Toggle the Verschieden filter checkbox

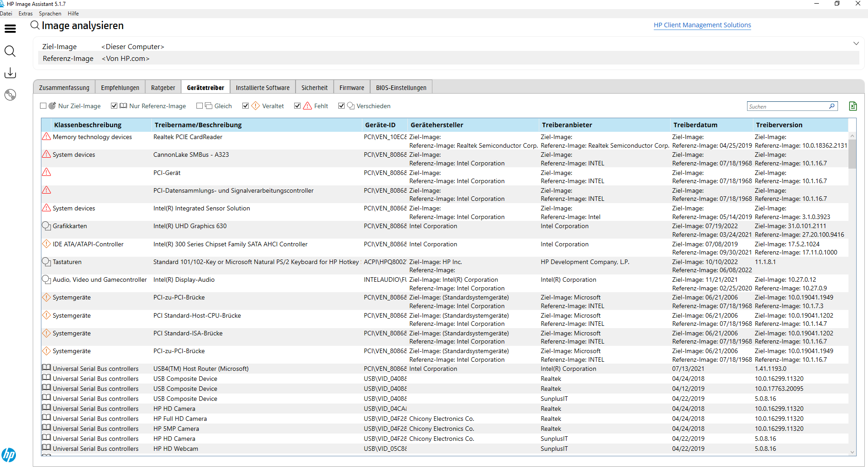coord(341,106)
